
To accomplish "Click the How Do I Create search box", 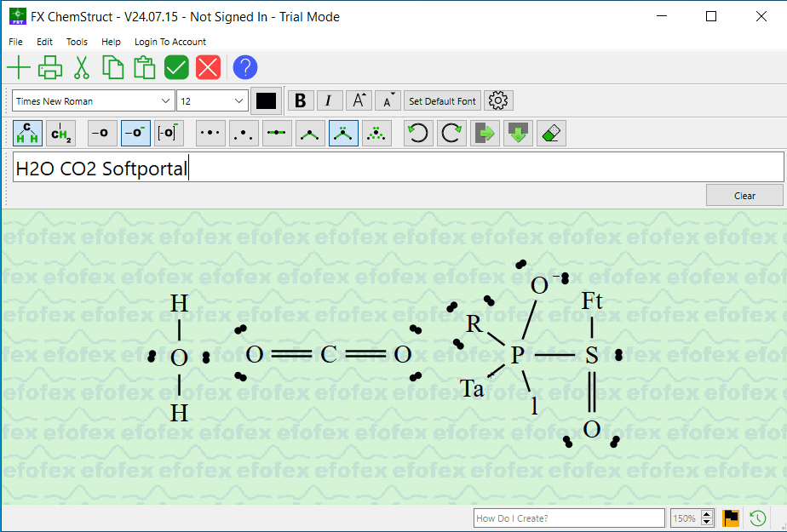I will tap(569, 518).
